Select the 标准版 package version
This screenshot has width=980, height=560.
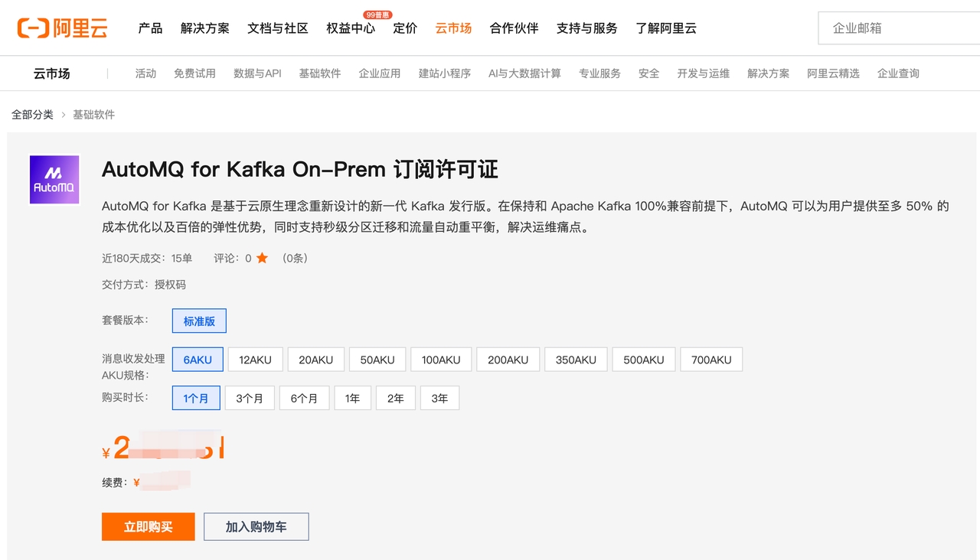click(x=199, y=321)
